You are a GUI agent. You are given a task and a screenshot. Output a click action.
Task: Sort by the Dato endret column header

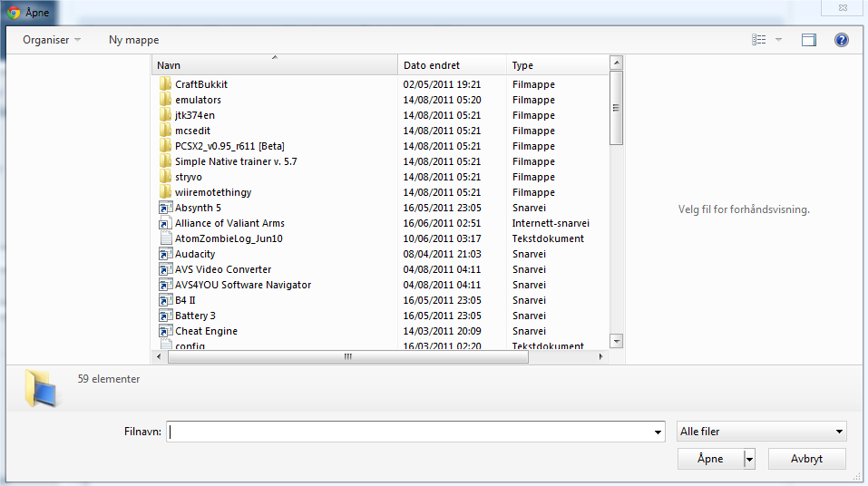click(x=453, y=65)
